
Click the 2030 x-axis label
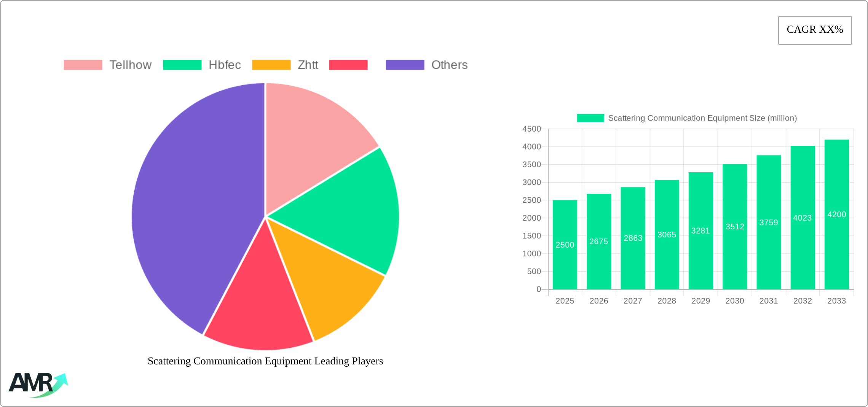(x=735, y=301)
